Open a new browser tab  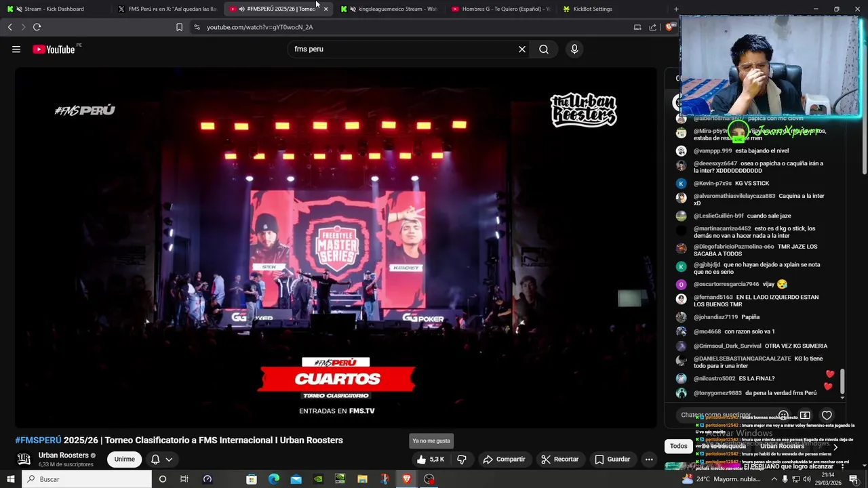[676, 9]
